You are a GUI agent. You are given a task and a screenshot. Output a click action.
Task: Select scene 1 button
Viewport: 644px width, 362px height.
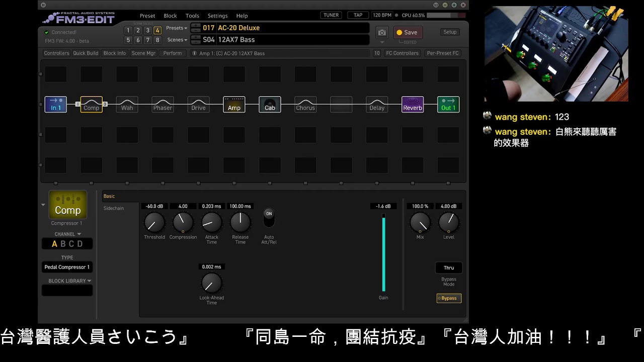[128, 31]
